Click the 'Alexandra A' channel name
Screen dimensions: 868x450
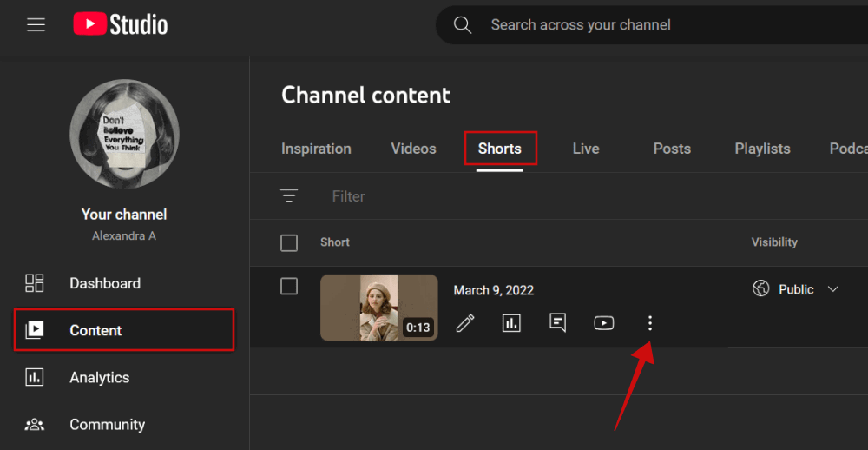point(124,236)
